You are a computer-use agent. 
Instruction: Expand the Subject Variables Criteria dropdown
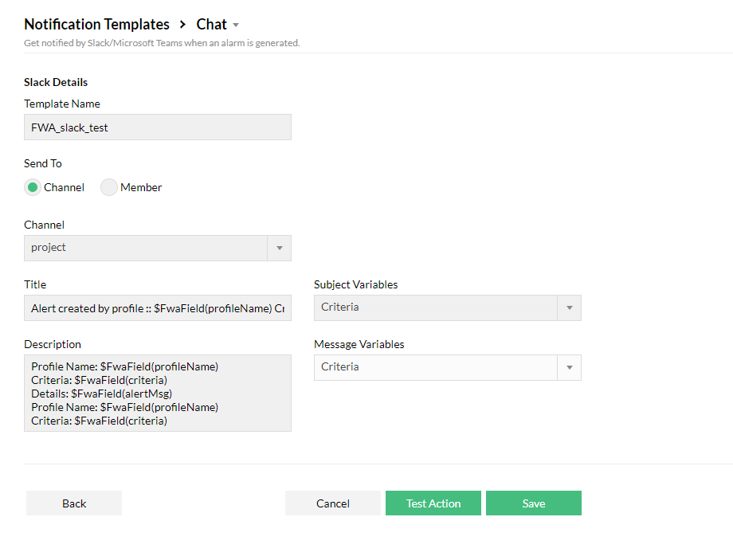[x=437, y=307]
